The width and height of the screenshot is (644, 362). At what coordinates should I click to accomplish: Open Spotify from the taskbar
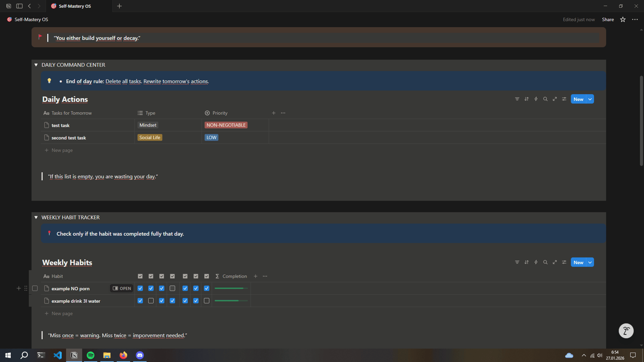(91, 355)
